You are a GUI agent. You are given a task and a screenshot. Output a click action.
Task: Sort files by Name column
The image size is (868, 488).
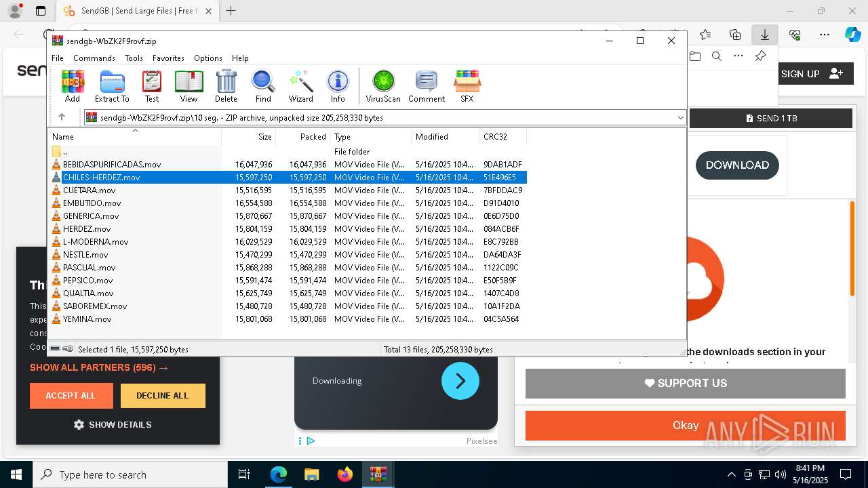[135, 137]
